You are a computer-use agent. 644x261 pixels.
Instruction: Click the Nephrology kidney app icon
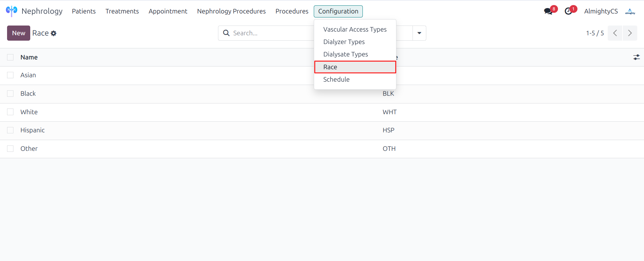(x=11, y=11)
